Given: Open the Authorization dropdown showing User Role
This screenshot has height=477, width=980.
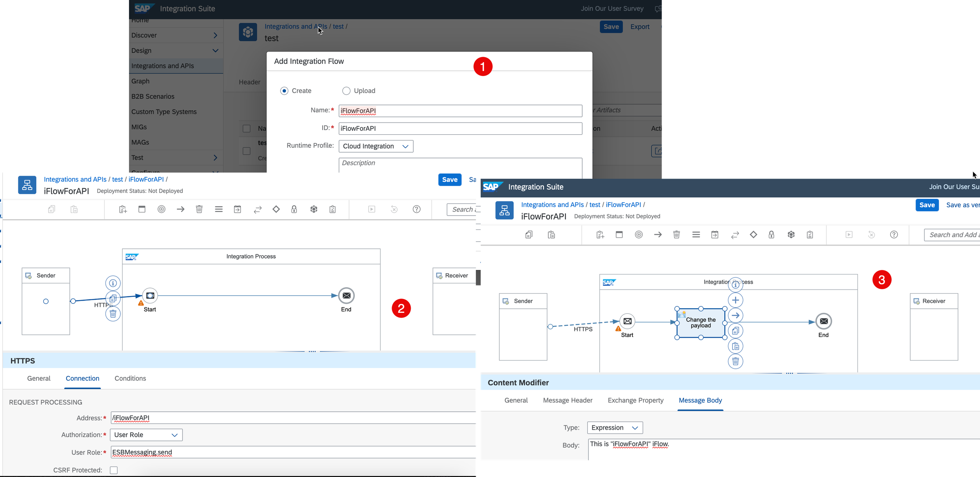Looking at the screenshot, I should pyautogui.click(x=146, y=435).
